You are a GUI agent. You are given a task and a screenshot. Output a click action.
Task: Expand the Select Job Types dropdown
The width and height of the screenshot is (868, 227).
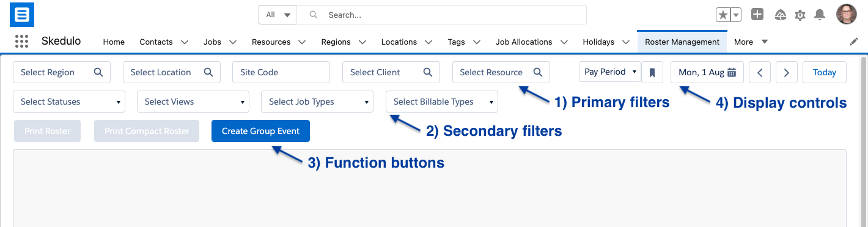317,102
